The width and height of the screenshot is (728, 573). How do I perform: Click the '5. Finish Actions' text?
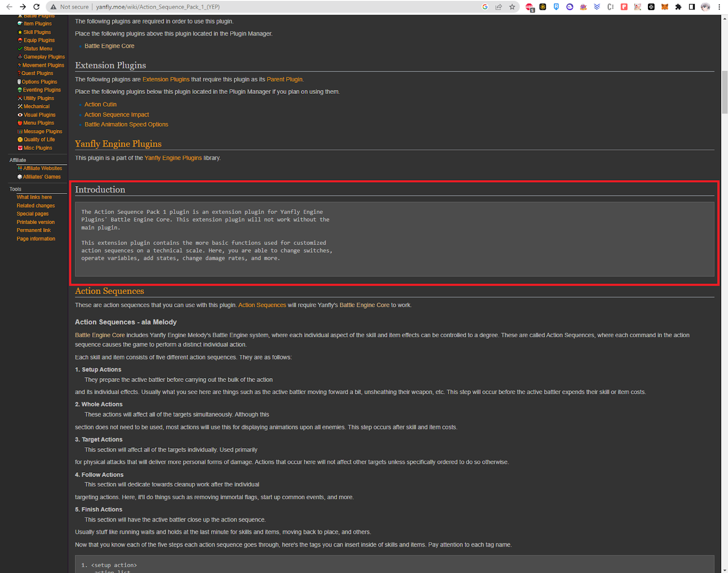pyautogui.click(x=99, y=510)
